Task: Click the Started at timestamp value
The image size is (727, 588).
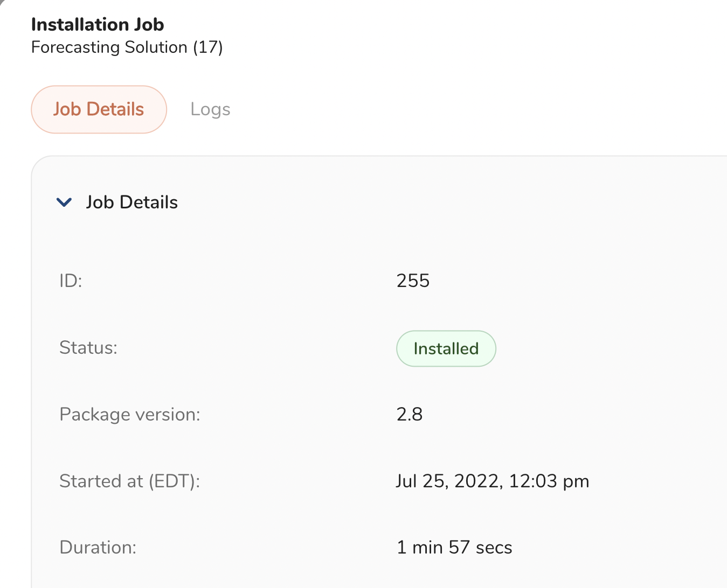Action: [492, 481]
